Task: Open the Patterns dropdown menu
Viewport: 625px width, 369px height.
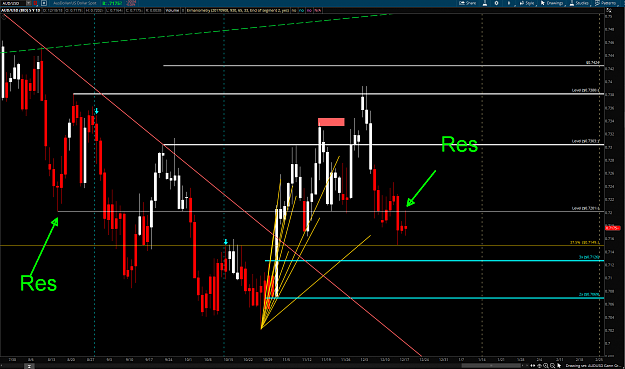Action: click(x=606, y=3)
